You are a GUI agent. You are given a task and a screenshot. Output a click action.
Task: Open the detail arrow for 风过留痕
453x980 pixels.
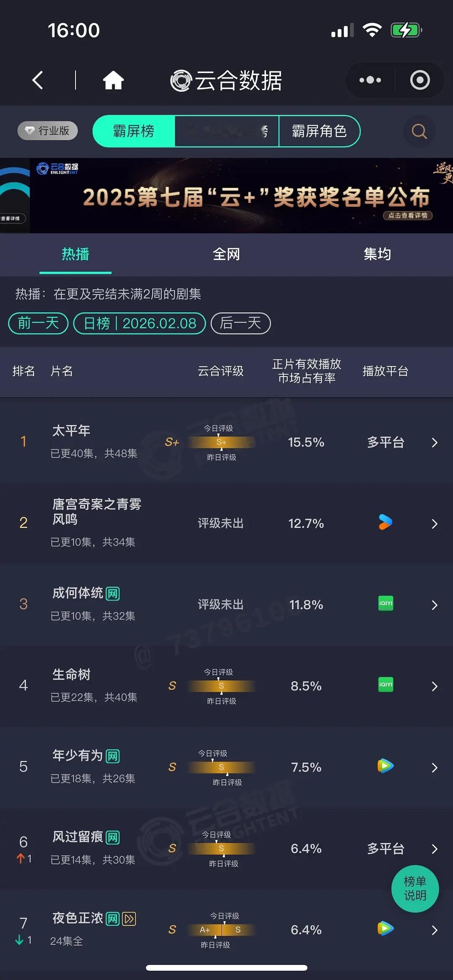(435, 849)
